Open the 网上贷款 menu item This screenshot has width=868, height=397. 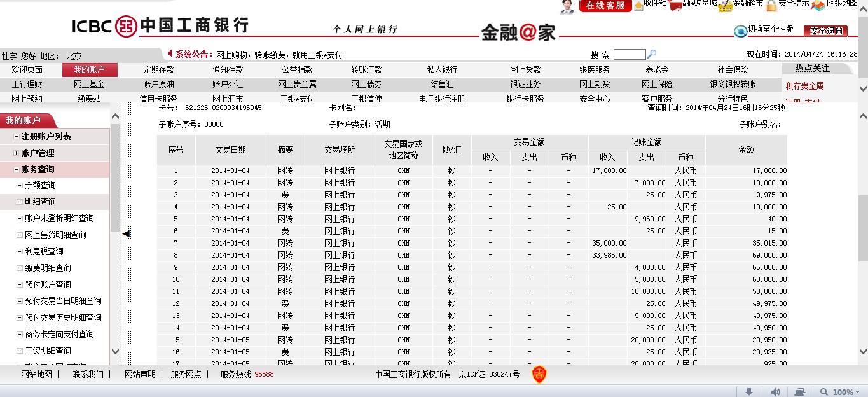tap(525, 69)
